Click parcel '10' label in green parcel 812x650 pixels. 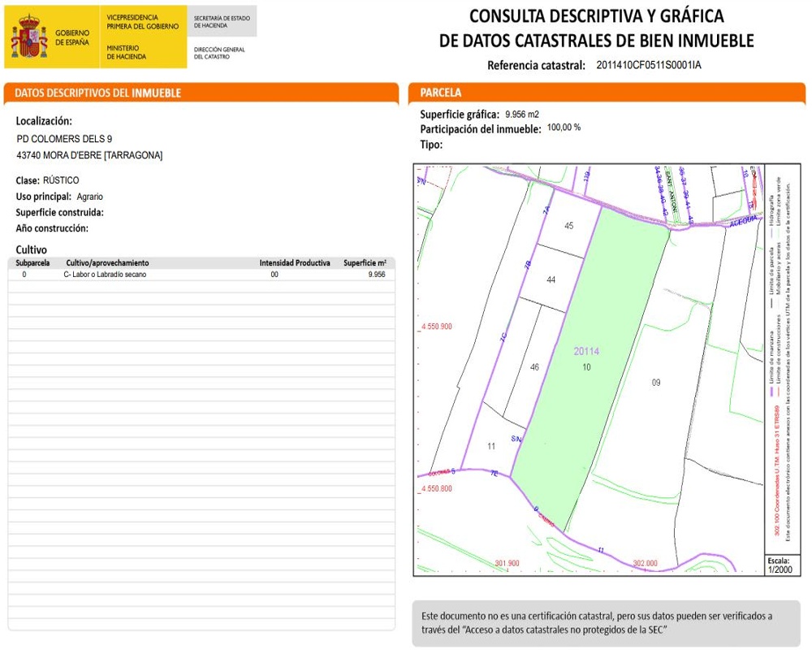586,367
